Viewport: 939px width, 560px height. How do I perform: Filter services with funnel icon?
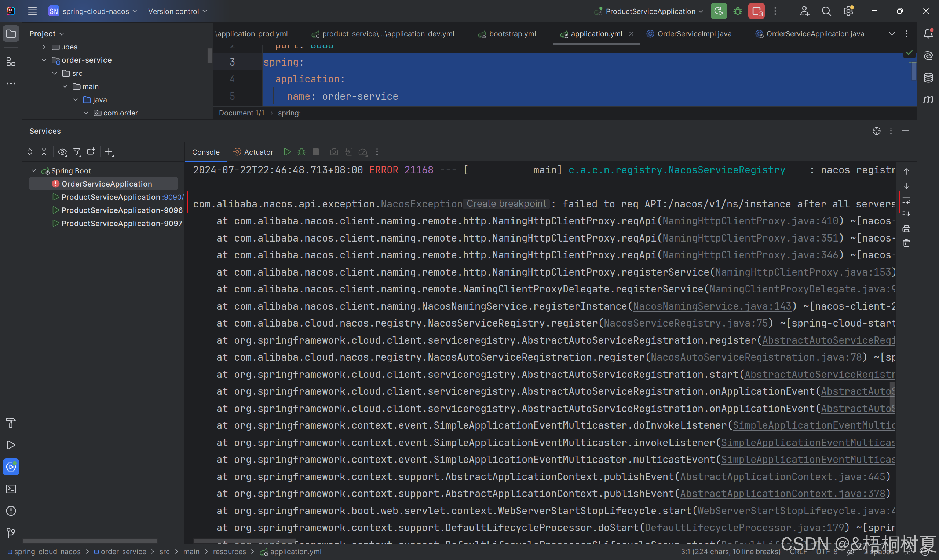(x=77, y=152)
